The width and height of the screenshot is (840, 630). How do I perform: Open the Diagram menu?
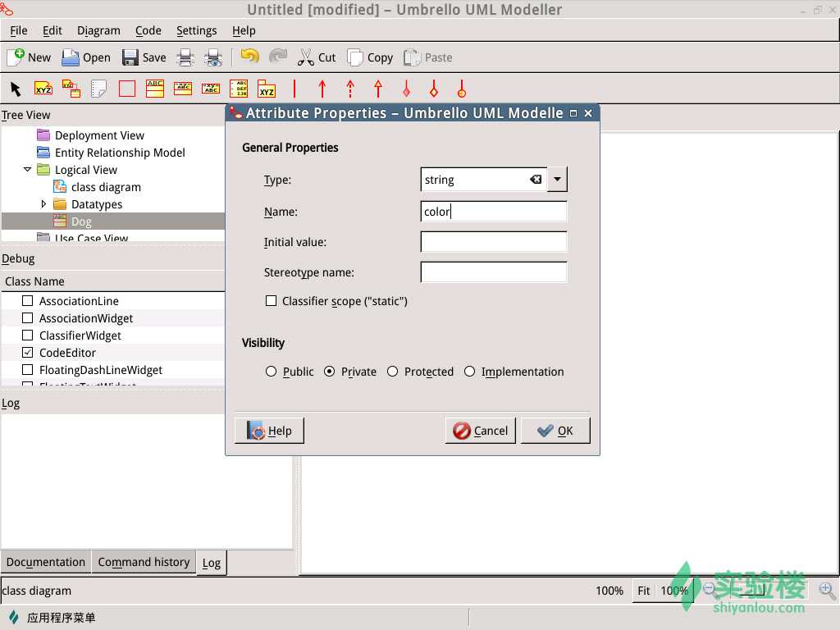[x=98, y=30]
